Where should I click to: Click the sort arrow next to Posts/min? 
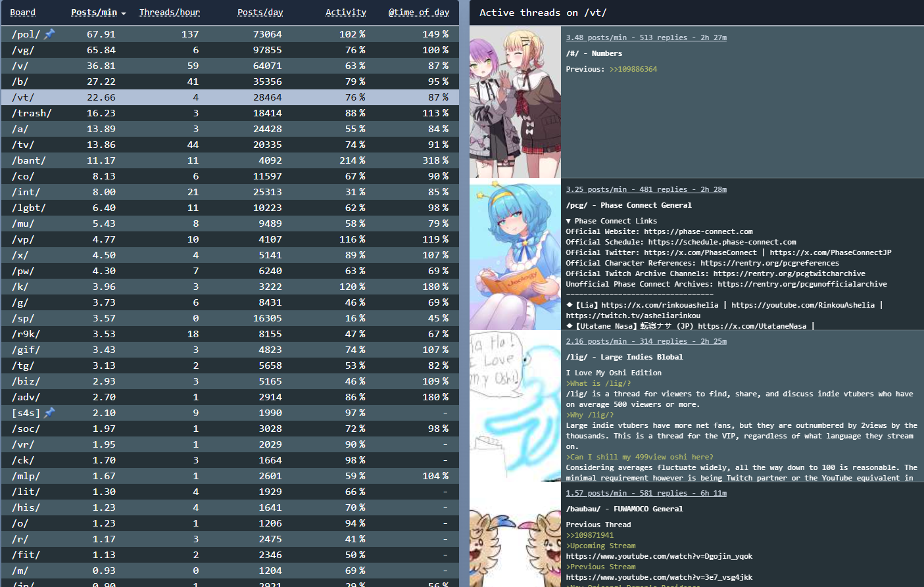click(124, 13)
